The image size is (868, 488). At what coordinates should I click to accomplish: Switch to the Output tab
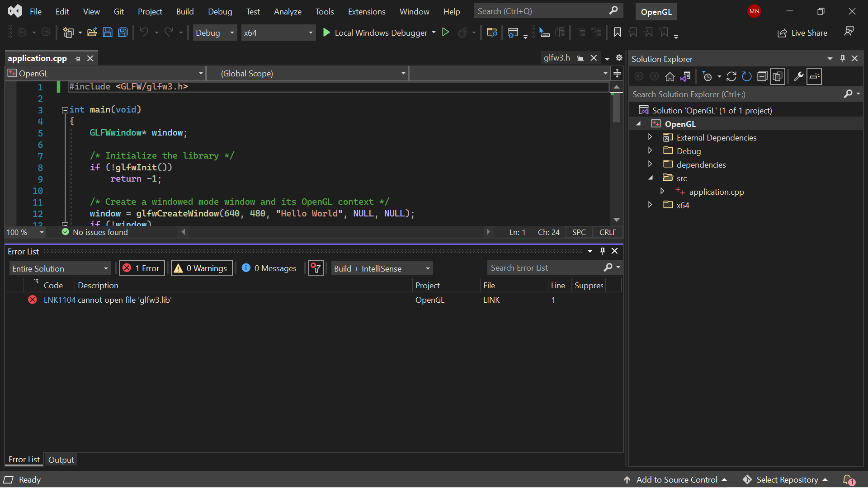(61, 459)
